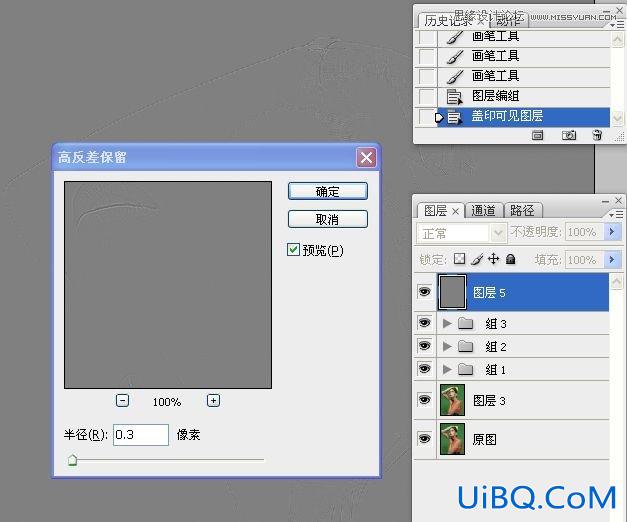The width and height of the screenshot is (627, 522).
Task: Set the history brush source box for 盖印可见图层
Action: (x=426, y=117)
